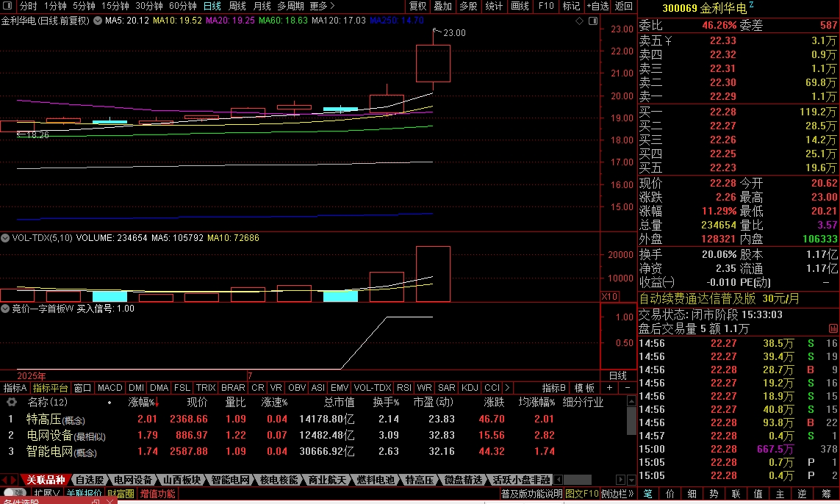
Task: Toggle the 弹 switch at bottom left
Action: click(x=15, y=493)
